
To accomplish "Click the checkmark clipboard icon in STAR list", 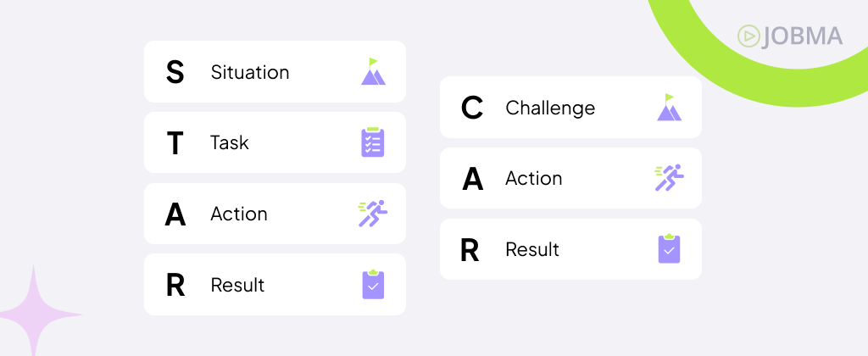I will coord(373,284).
